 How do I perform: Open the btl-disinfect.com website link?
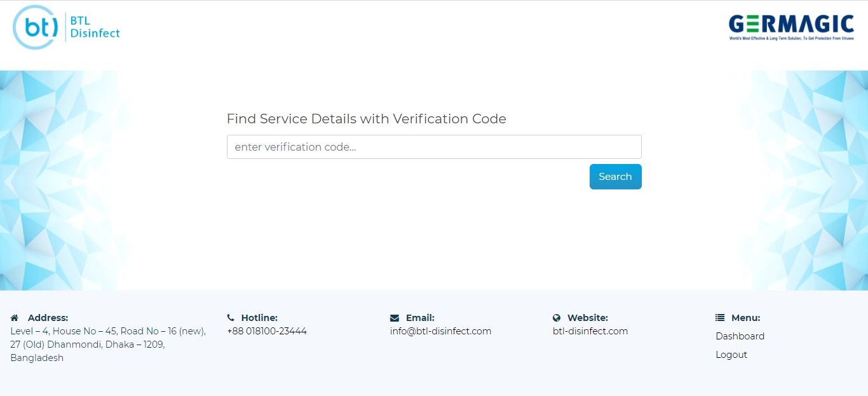[x=590, y=331]
